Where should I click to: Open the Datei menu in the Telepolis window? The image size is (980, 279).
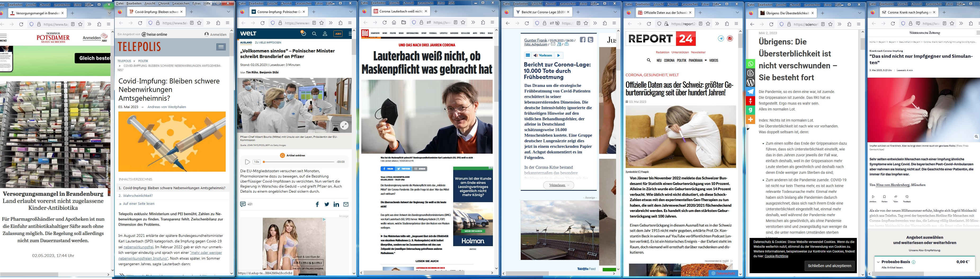120,3
